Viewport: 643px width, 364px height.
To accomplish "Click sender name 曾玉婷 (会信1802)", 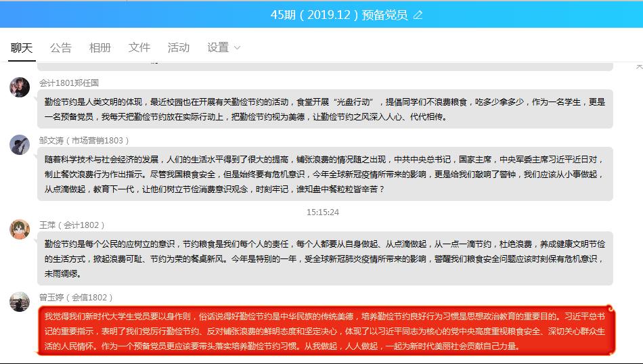I will (76, 297).
